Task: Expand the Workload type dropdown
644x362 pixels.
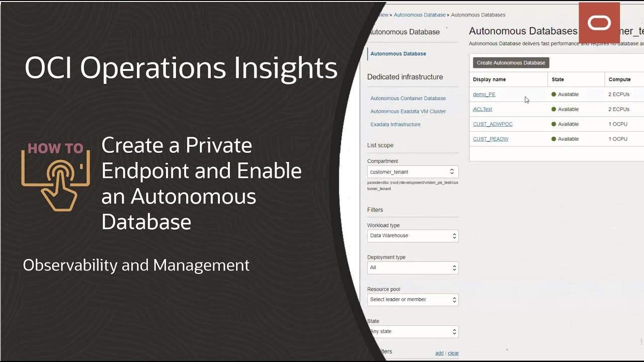Action: coord(413,236)
